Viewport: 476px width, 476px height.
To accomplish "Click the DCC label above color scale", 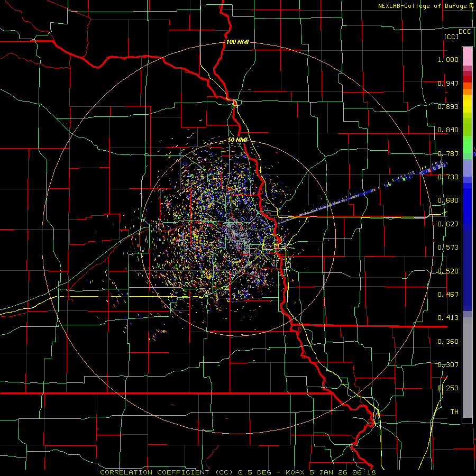I will pyautogui.click(x=465, y=32).
